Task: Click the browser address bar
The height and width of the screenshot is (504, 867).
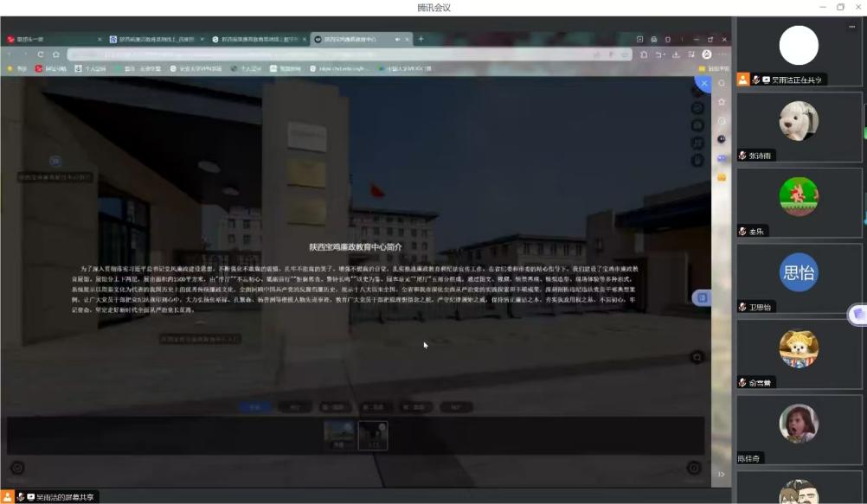Action: [x=346, y=54]
